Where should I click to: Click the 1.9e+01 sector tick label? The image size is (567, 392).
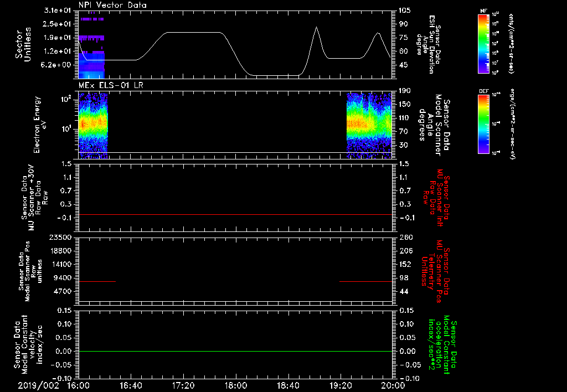tap(57, 38)
